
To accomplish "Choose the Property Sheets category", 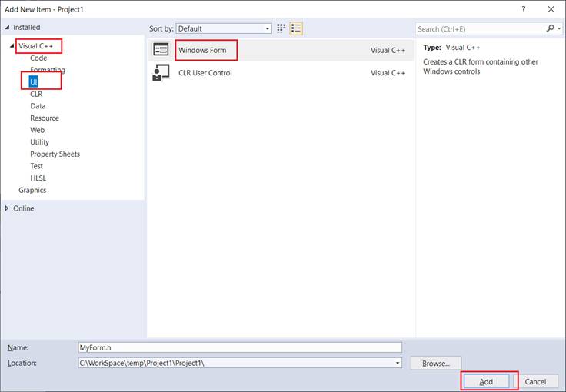I will pos(55,154).
